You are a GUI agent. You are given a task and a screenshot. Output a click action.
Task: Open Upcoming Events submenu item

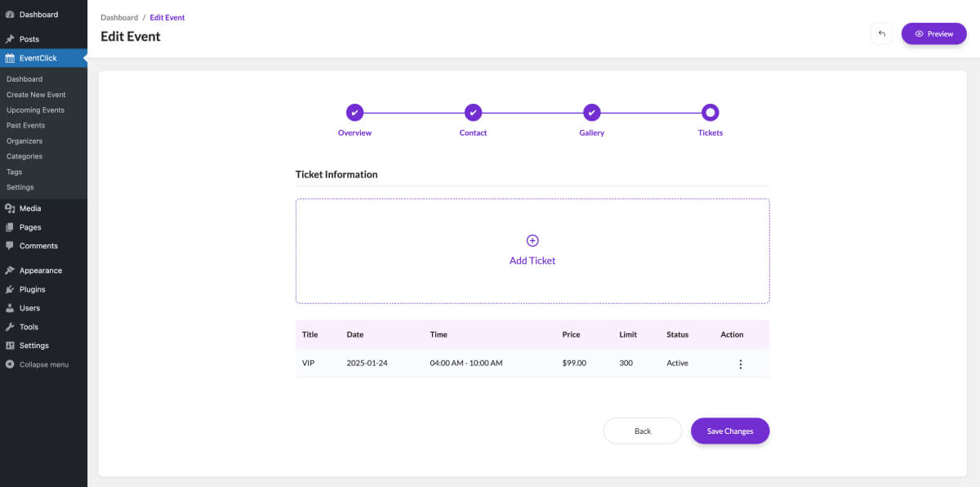35,110
